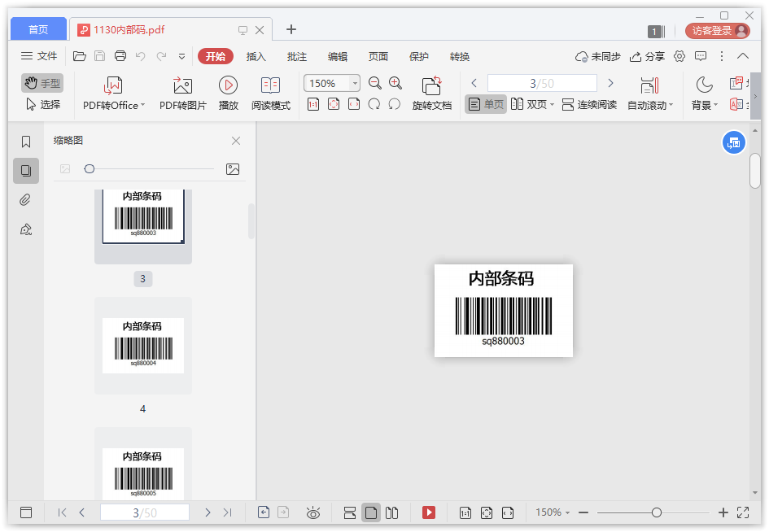Click the print icon in toolbar
Image resolution: width=769 pixels, height=532 pixels.
[120, 56]
